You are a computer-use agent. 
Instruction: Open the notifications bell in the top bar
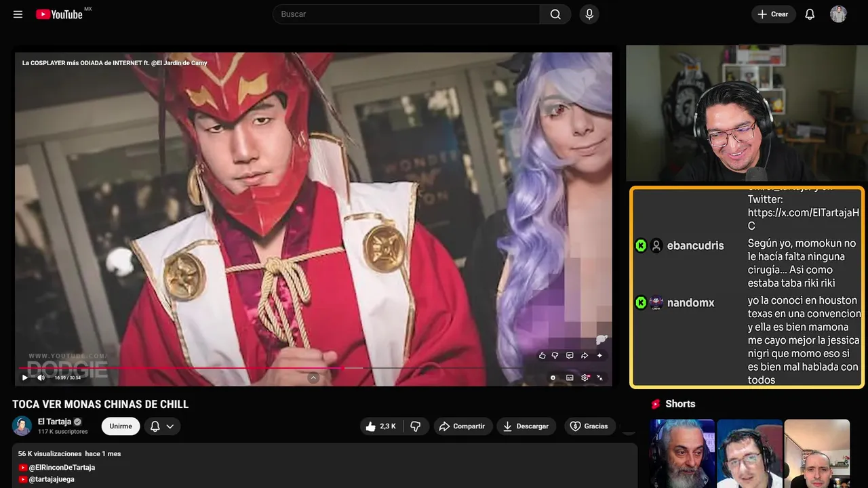pyautogui.click(x=810, y=14)
